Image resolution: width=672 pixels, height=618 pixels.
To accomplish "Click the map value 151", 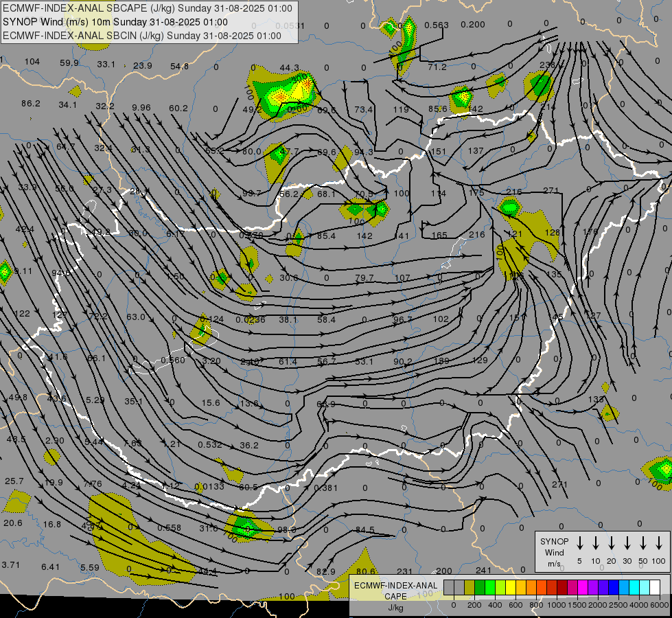I will click(x=438, y=151).
